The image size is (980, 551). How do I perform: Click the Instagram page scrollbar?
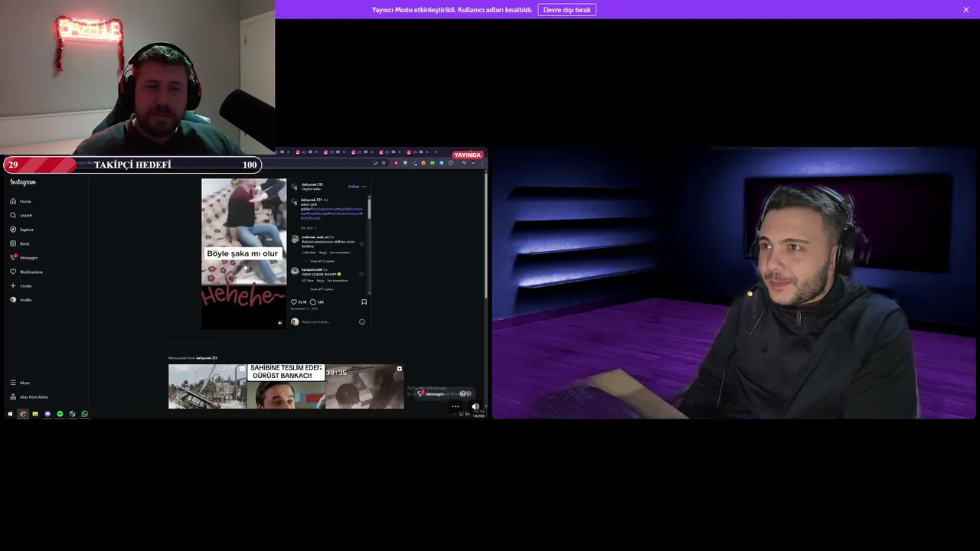(485, 235)
